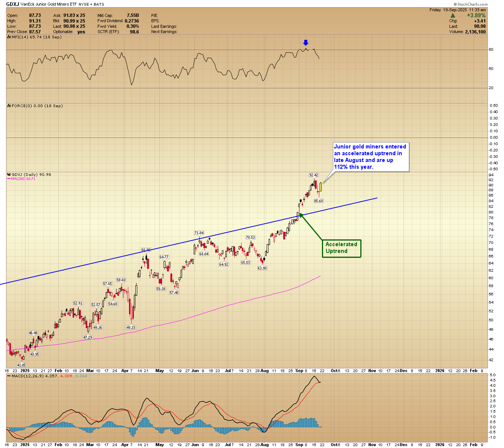Click the pink MA(200) 60.71 legend label

[x=21, y=179]
